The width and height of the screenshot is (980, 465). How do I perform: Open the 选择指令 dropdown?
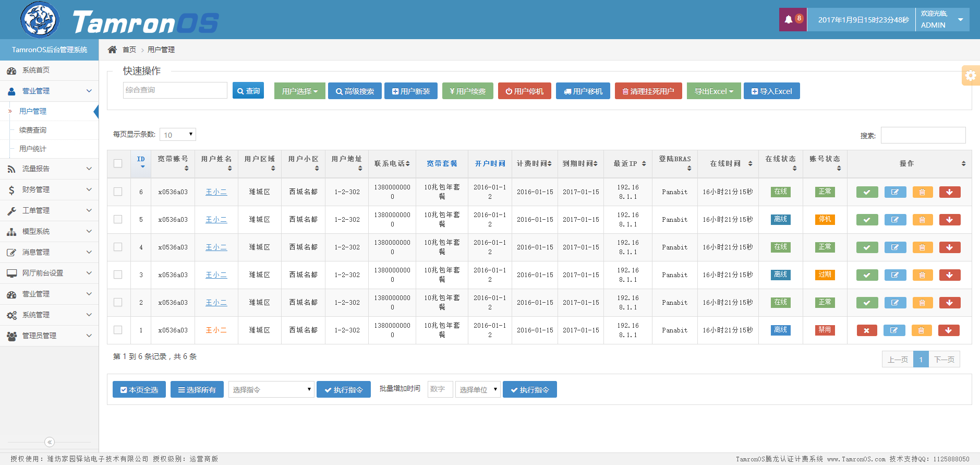pyautogui.click(x=271, y=389)
